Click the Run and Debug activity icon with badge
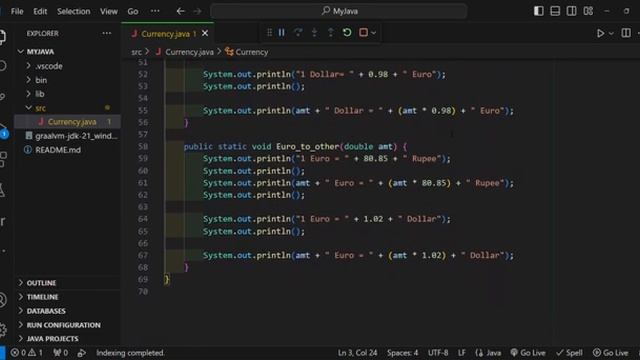The height and width of the screenshot is (360, 640). (3, 130)
